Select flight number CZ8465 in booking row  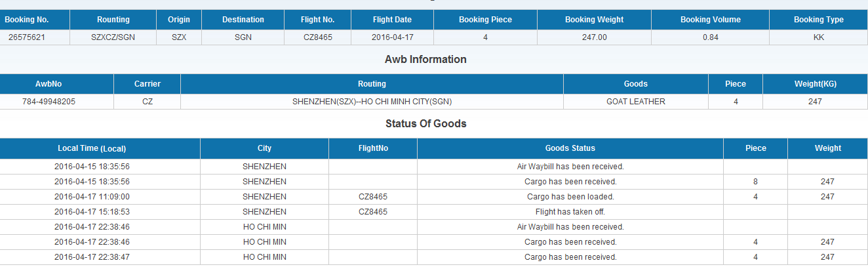tap(318, 37)
